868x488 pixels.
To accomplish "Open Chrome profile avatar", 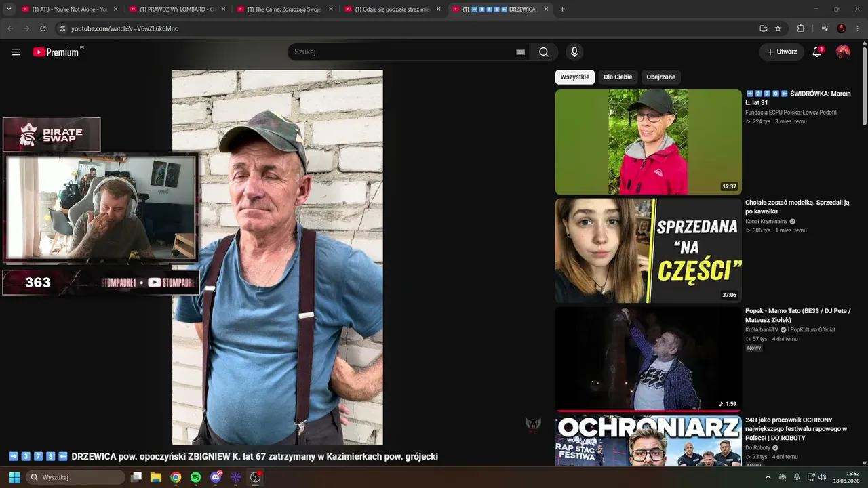I will click(842, 28).
